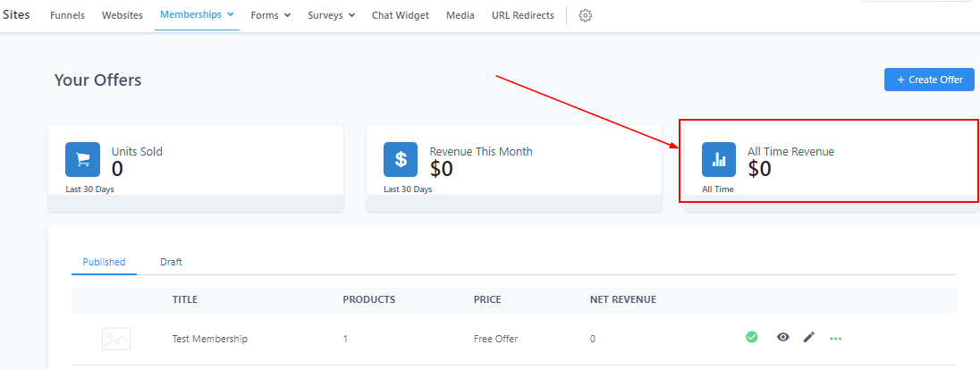The height and width of the screenshot is (370, 980).
Task: Click the settings gear icon in navigation
Action: [x=586, y=15]
